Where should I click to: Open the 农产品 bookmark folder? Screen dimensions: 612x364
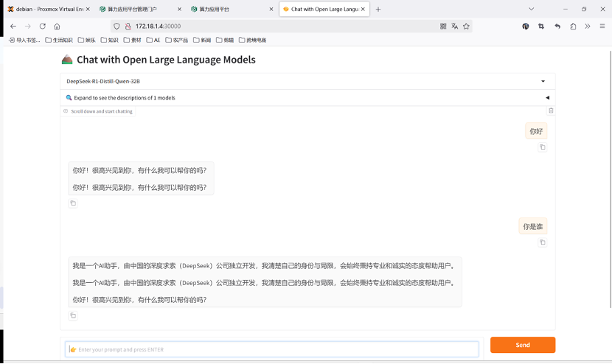tap(177, 40)
